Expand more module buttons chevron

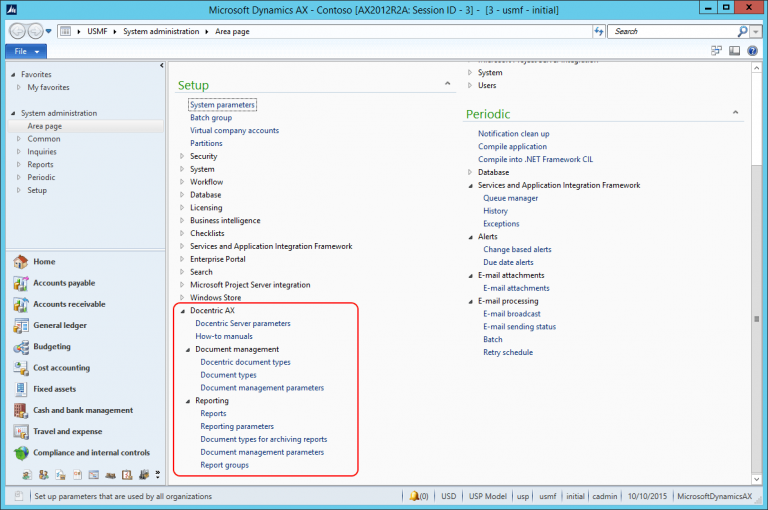tap(157, 474)
